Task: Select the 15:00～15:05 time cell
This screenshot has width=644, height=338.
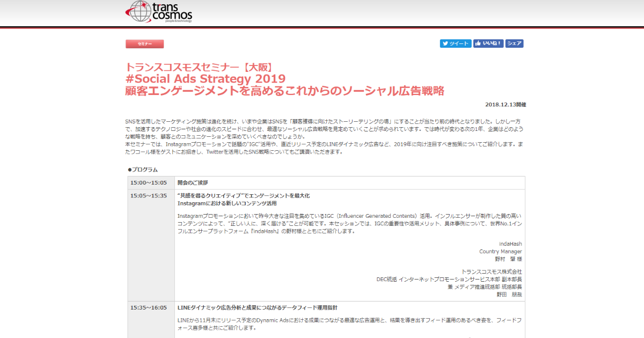Action: [x=151, y=183]
